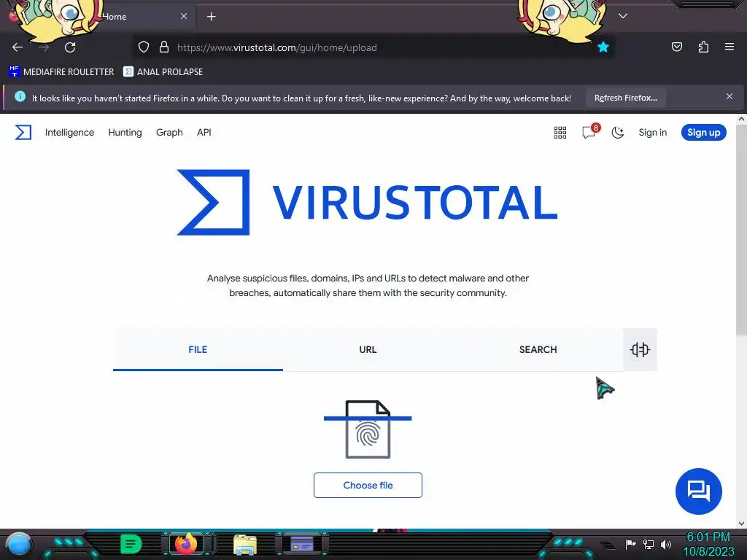747x560 pixels.
Task: Click the Refresh Firefox... button
Action: 625,98
